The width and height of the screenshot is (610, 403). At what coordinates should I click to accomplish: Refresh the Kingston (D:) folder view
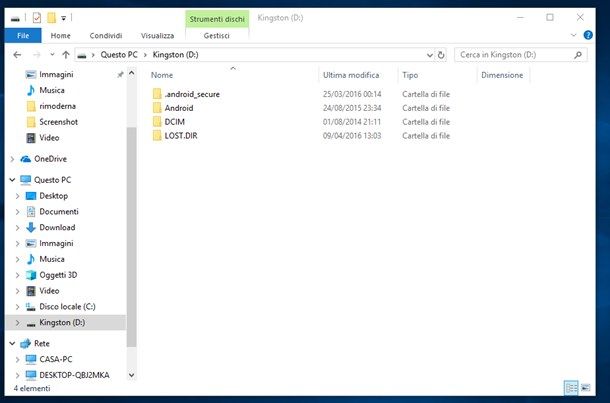tap(441, 55)
